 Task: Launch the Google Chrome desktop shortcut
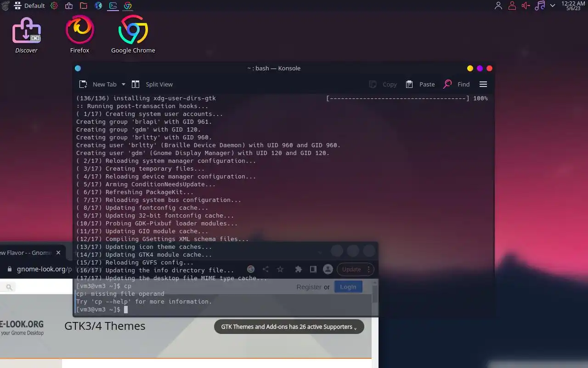point(133,35)
